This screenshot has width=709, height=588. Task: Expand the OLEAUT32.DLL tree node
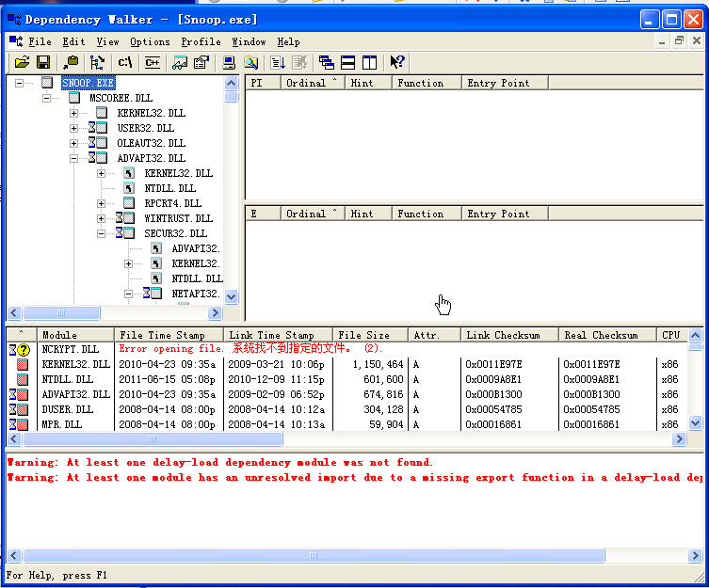point(73,143)
